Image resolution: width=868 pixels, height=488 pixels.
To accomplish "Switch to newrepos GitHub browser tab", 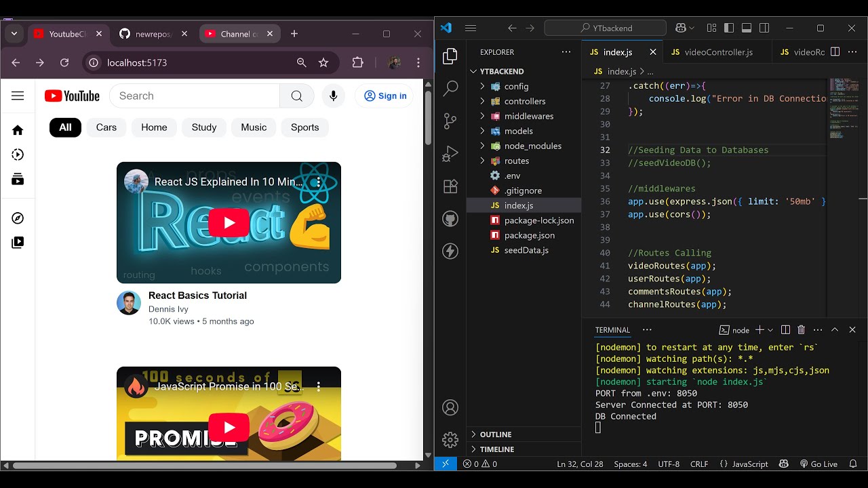I will pyautogui.click(x=153, y=34).
